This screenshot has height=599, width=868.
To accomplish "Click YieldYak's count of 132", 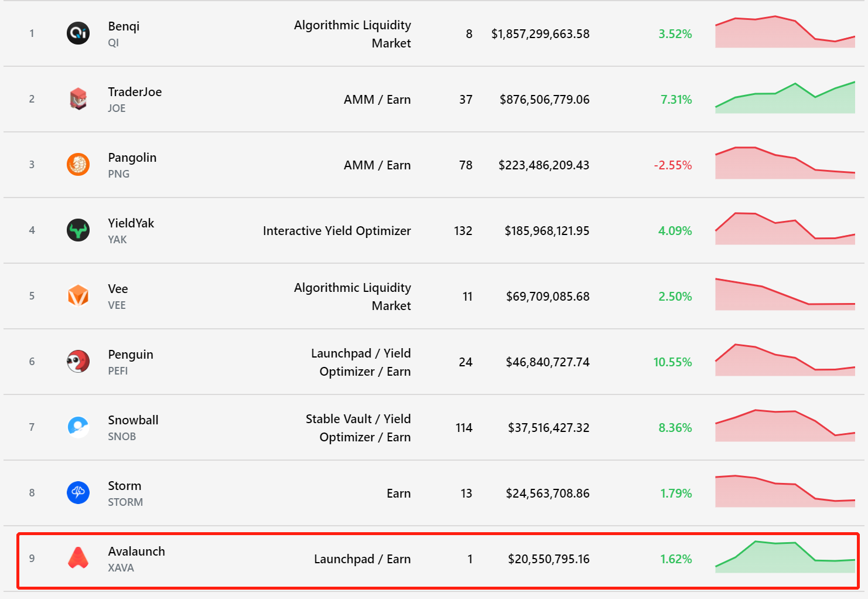I will (x=463, y=231).
